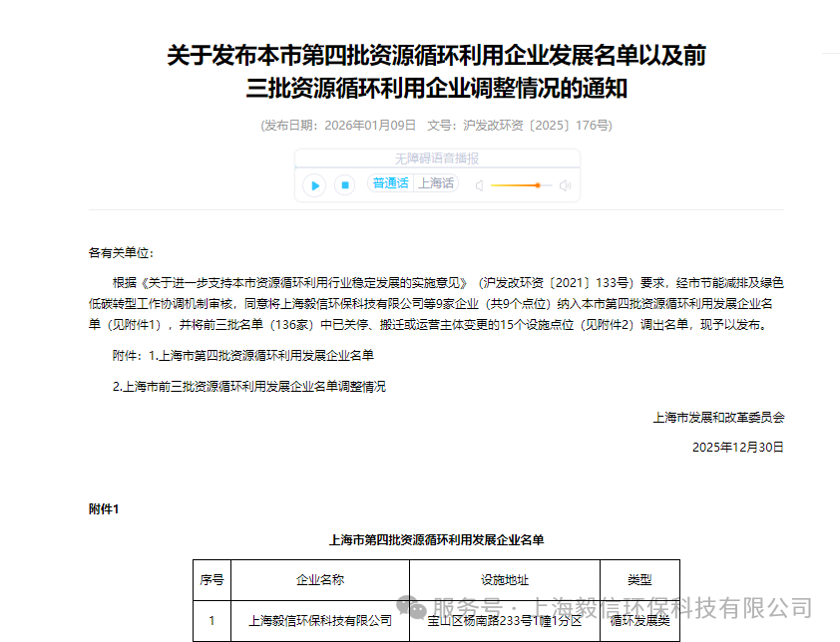Click the orange volume slider handle
840x642 pixels.
click(x=538, y=185)
